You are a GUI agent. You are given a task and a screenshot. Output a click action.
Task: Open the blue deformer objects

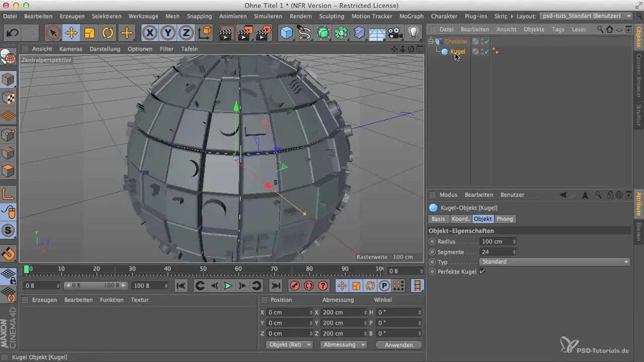pos(359,33)
